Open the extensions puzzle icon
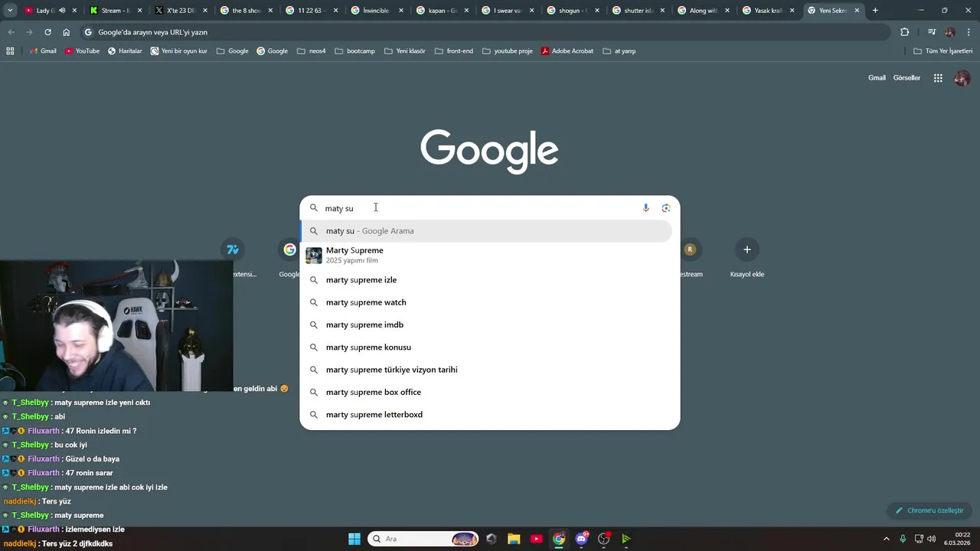Screen dimensions: 980x551 905,32
